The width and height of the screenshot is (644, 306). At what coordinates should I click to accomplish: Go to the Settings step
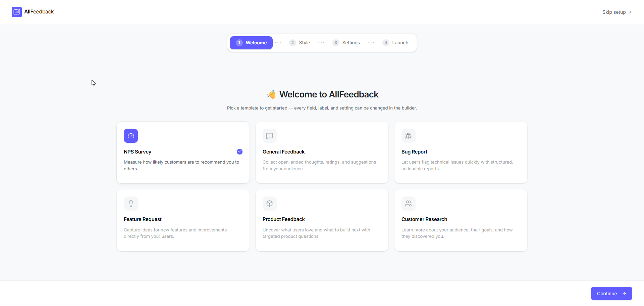pyautogui.click(x=346, y=43)
